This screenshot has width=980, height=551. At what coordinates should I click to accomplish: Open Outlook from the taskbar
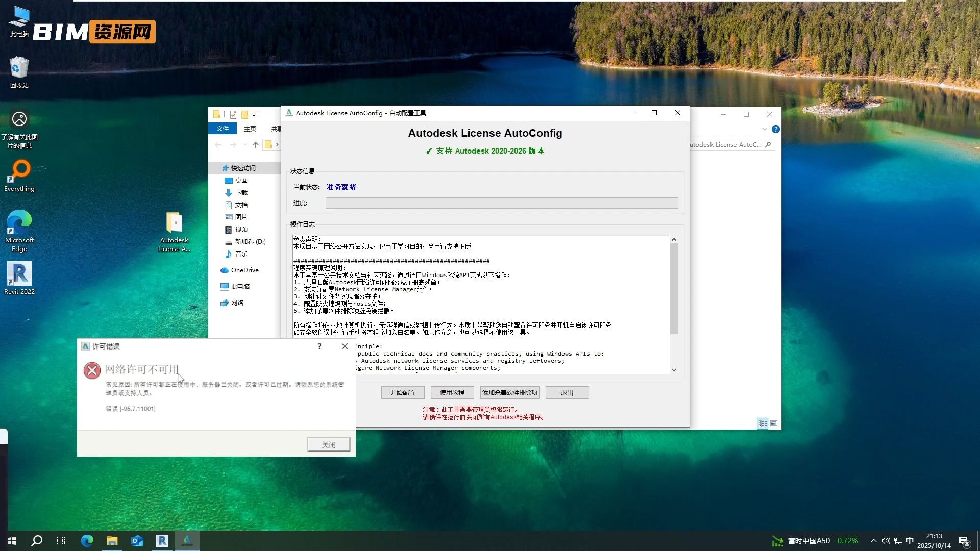(x=137, y=541)
